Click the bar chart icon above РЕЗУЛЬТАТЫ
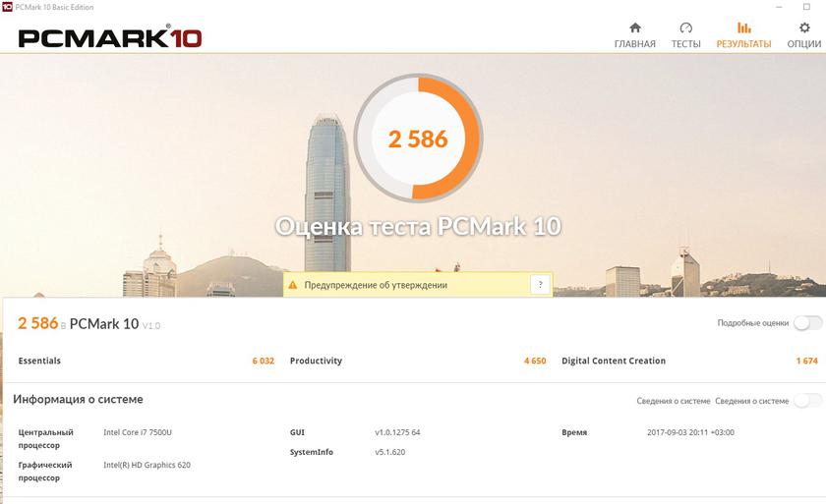Viewport: 826px width, 504px height. tap(743, 28)
